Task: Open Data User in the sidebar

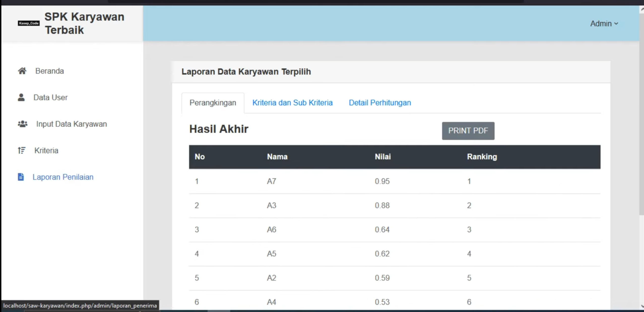Action: pyautogui.click(x=50, y=97)
